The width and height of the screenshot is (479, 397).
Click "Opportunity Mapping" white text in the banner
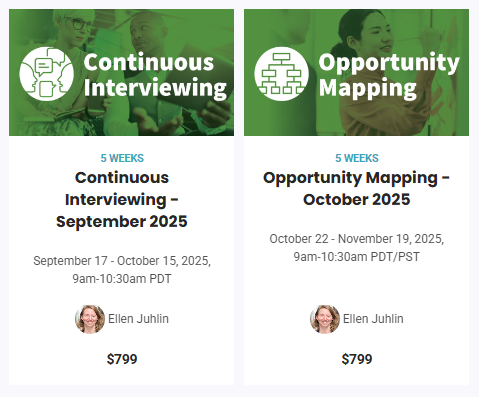click(389, 75)
